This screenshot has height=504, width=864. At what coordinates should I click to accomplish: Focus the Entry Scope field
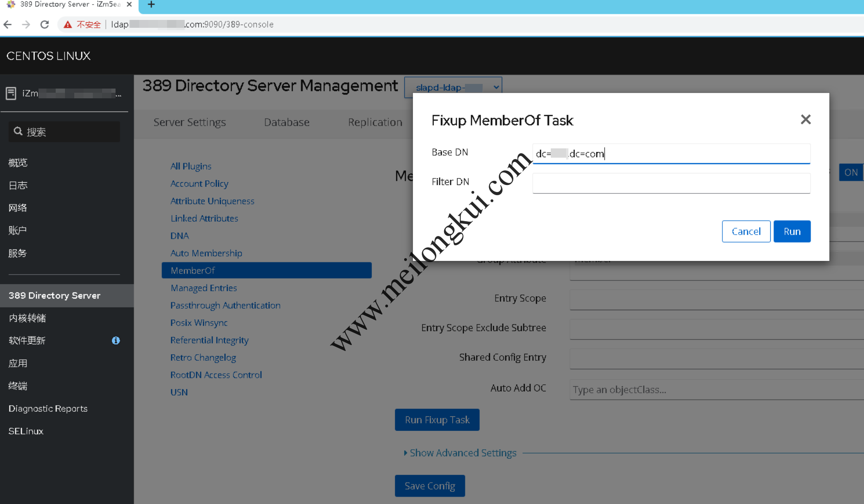point(716,300)
